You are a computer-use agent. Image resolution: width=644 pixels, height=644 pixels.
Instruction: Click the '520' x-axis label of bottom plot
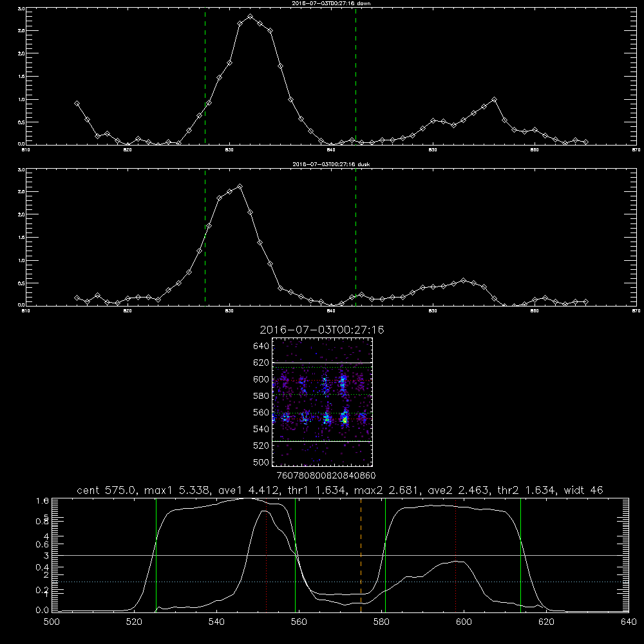(135, 621)
